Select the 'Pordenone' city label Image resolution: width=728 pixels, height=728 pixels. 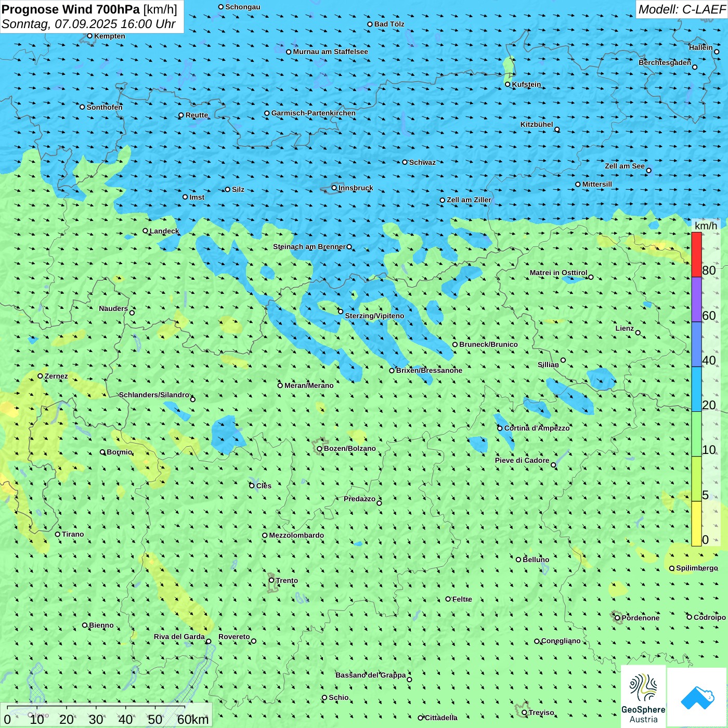click(x=641, y=618)
